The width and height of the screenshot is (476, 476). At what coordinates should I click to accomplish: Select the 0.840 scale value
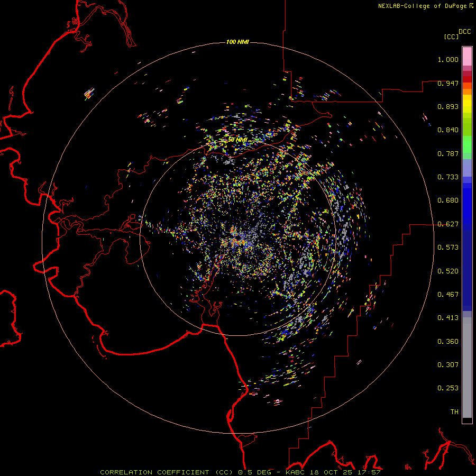pyautogui.click(x=448, y=130)
